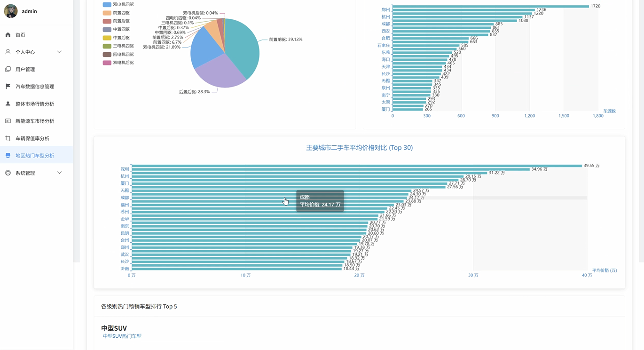Click the price bar labeled 39.55 万
Screen dimensions: 644x350
pos(357,166)
